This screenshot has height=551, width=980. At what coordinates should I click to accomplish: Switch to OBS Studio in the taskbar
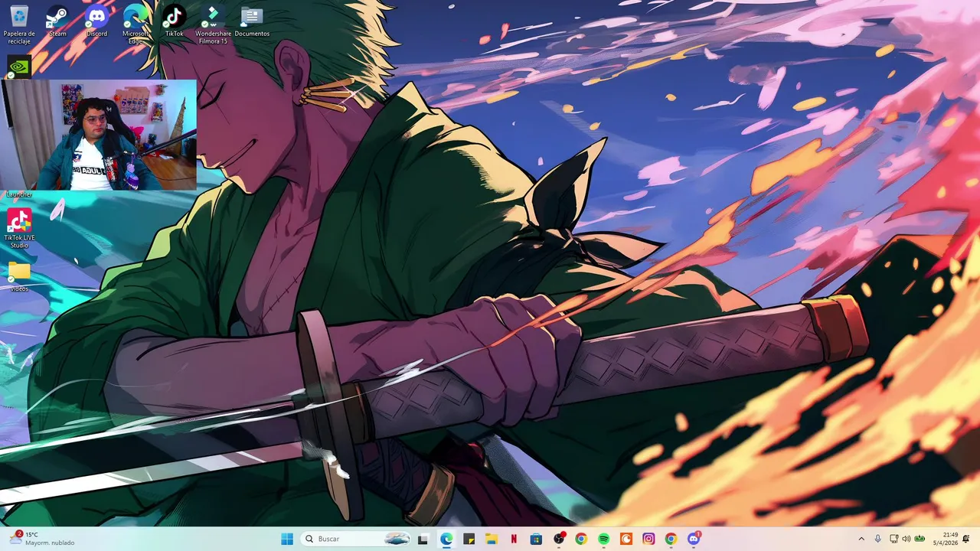pos(559,539)
